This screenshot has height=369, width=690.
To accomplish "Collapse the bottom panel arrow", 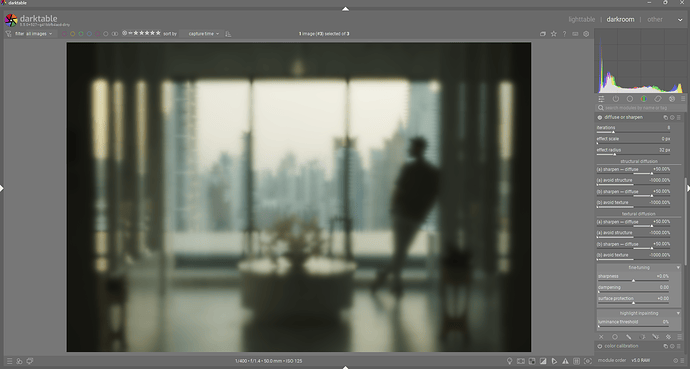I will (345, 367).
